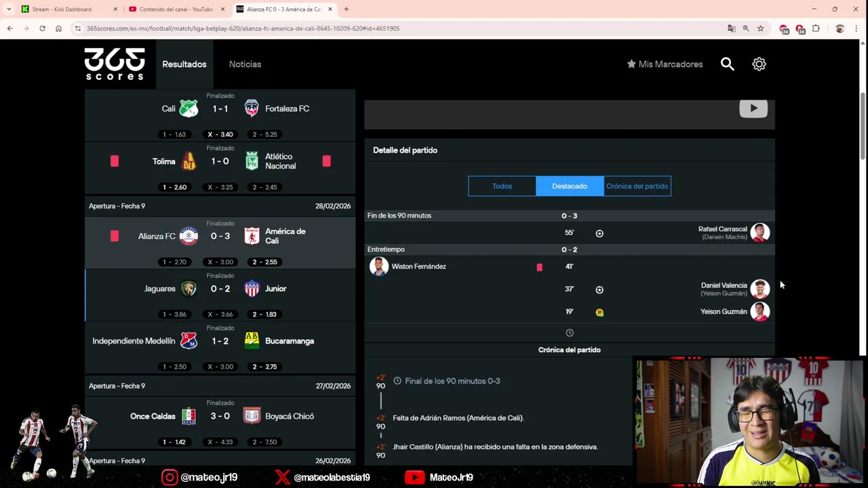This screenshot has height=488, width=868.
Task: Click odds 2 - 1.83 for Jaguares match
Action: (x=264, y=314)
